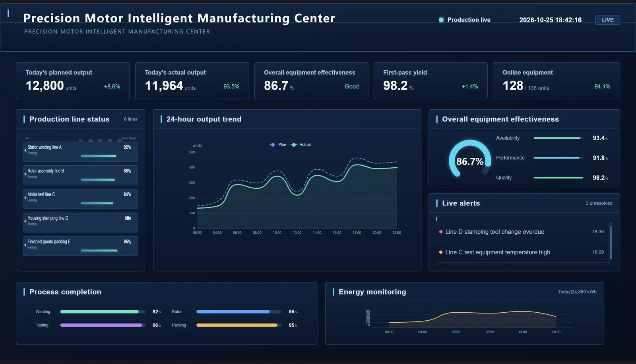Click the red dot on Line D alert
This screenshot has height=364, width=636.
point(441,232)
